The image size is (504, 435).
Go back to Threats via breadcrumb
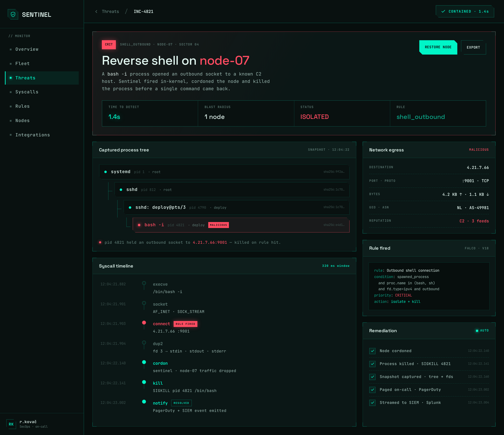click(x=110, y=11)
